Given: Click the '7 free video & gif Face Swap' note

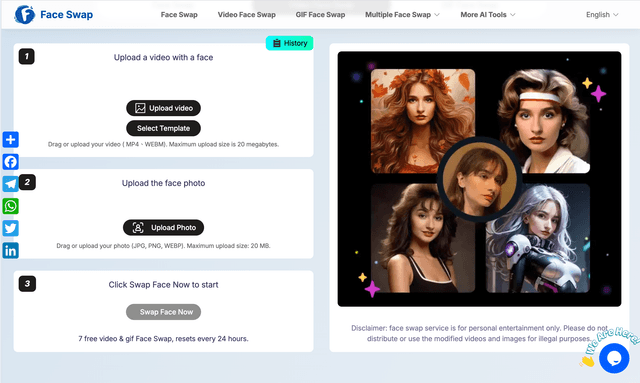Looking at the screenshot, I should (x=163, y=338).
